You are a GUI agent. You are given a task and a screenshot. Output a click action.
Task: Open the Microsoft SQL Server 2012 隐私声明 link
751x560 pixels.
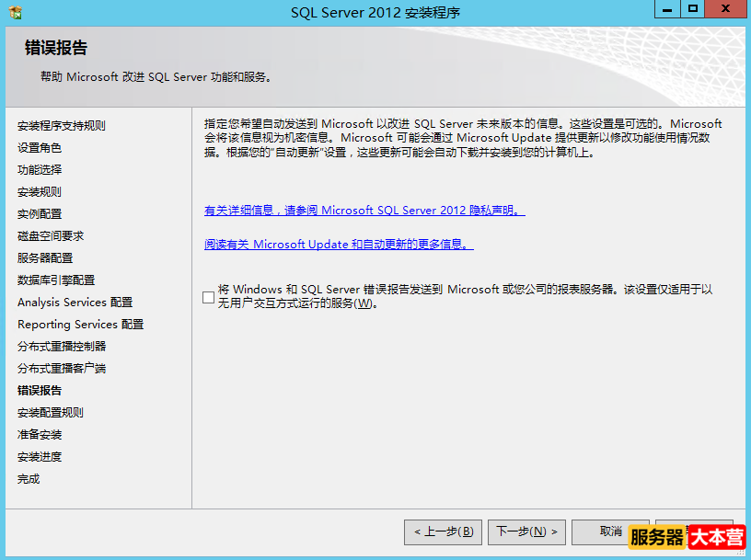[364, 211]
